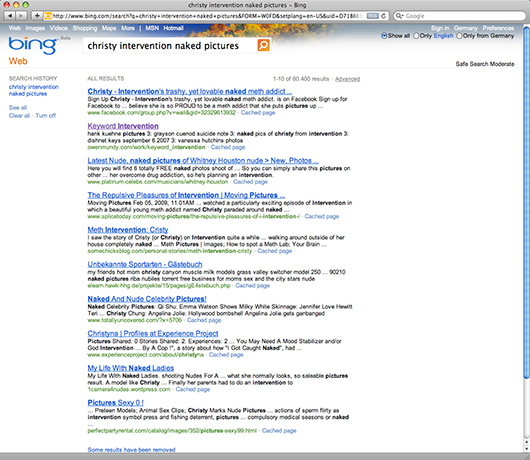Open the Germany region link
This screenshot has height=460, width=530.
coord(465,28)
